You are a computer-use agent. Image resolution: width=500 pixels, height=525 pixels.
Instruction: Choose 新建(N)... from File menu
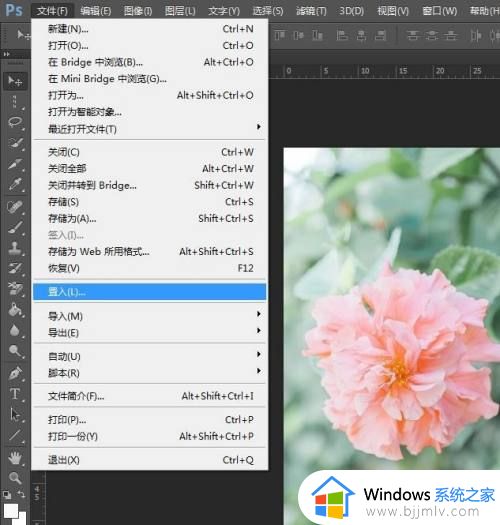coord(150,29)
